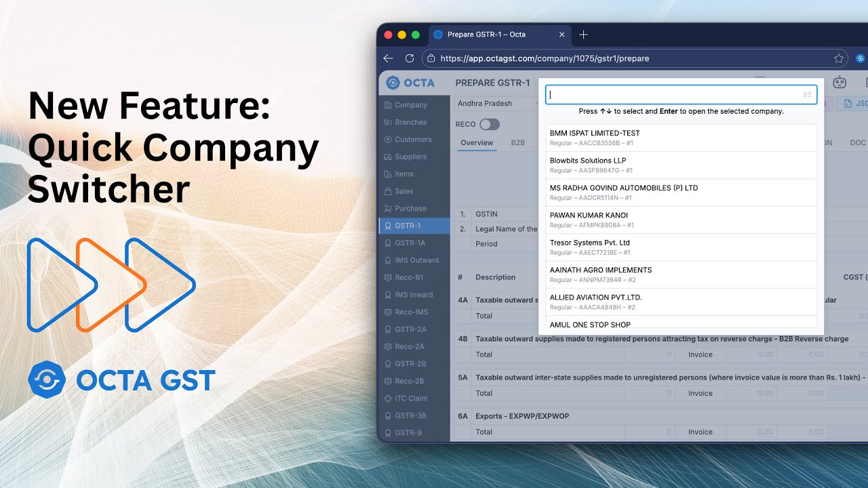The height and width of the screenshot is (488, 868).
Task: Click the browser back arrow
Action: pos(388,58)
